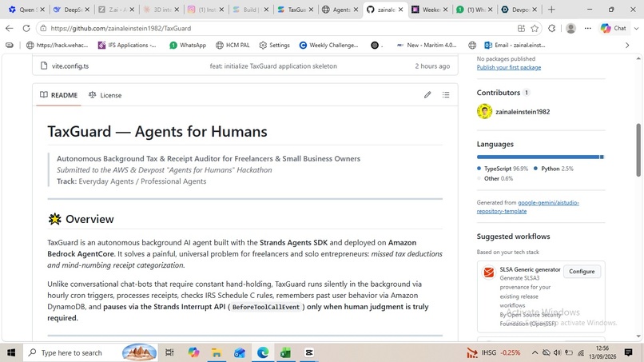Open the notification center icon
The height and width of the screenshot is (362, 644).
click(628, 352)
